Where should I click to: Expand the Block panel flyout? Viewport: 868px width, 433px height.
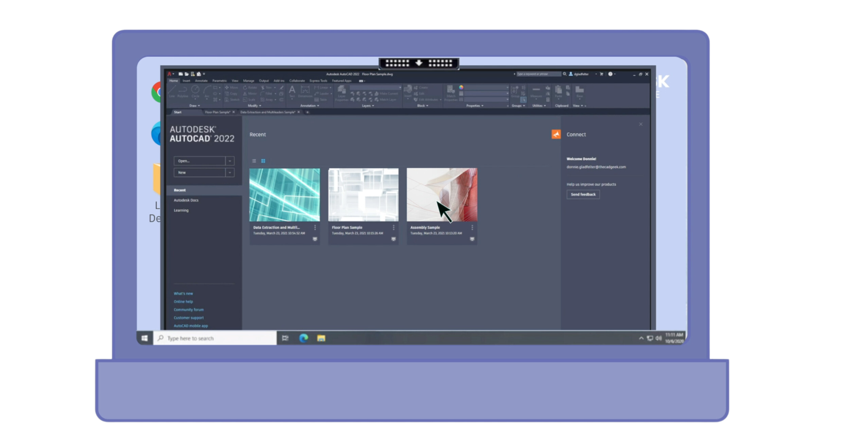423,106
